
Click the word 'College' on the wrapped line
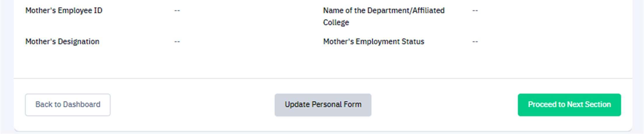(336, 22)
